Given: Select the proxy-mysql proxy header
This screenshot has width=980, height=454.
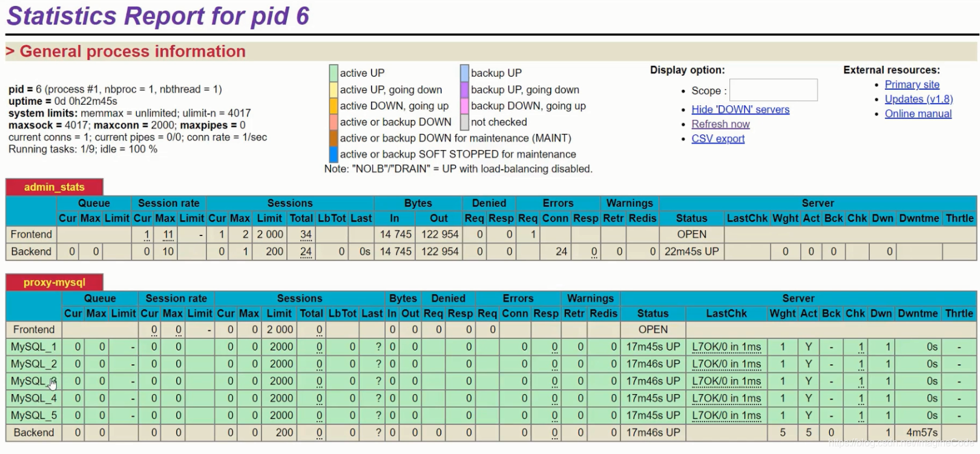Looking at the screenshot, I should coord(54,282).
